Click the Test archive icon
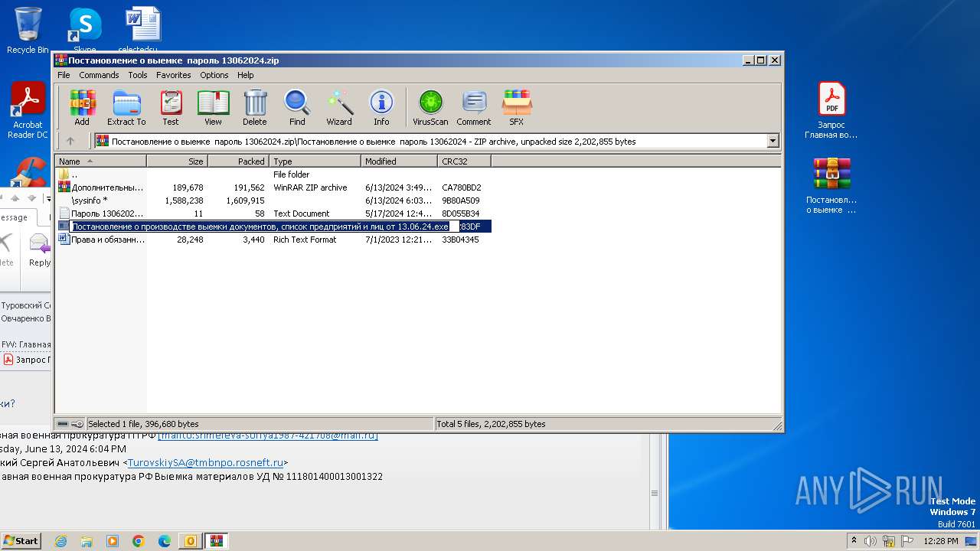Viewport: 980px width, 551px height. (x=171, y=107)
